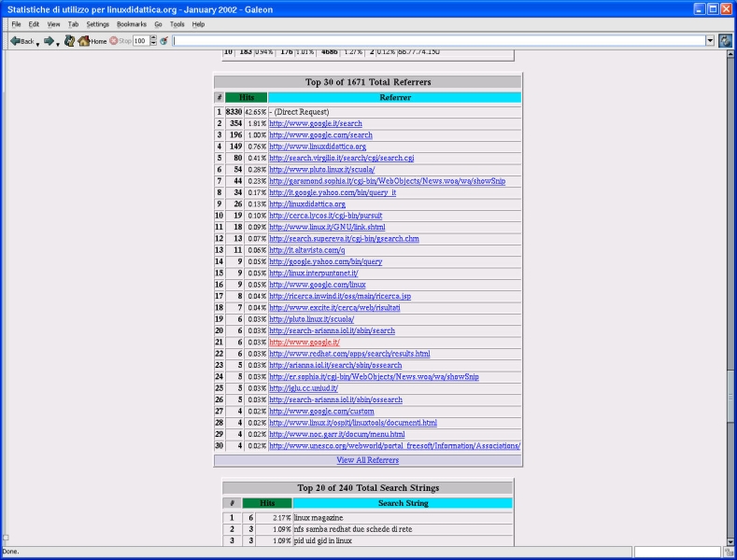Open the iglu.cc.uniud.it link

tap(304, 388)
